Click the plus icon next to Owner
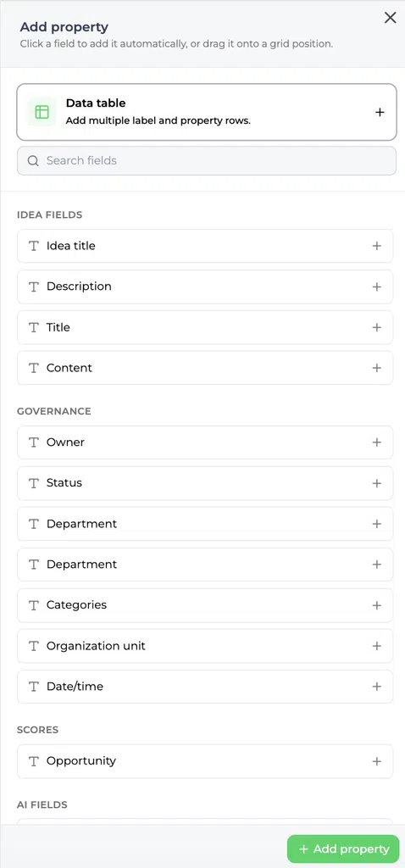Screen dimensions: 405x868 coord(377,442)
